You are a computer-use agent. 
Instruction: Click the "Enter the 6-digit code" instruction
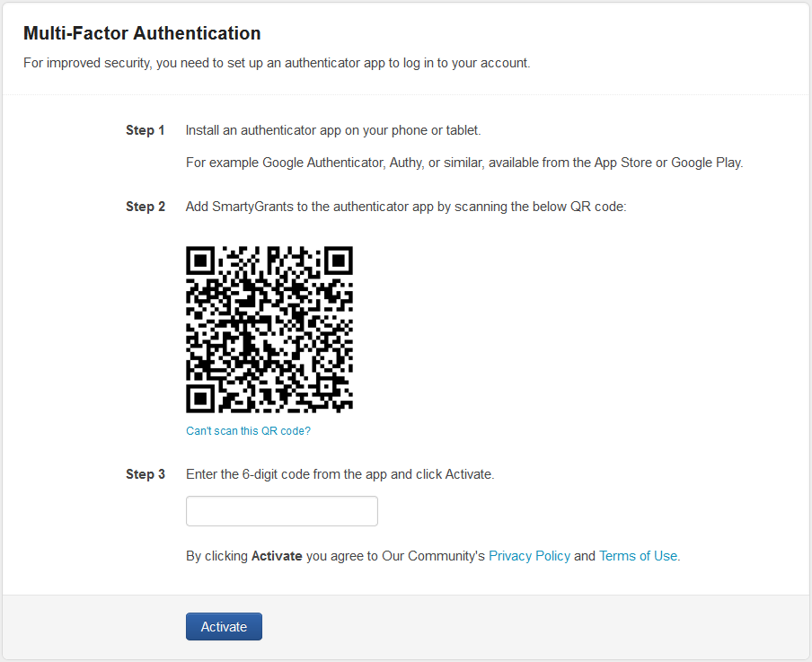[x=340, y=474]
